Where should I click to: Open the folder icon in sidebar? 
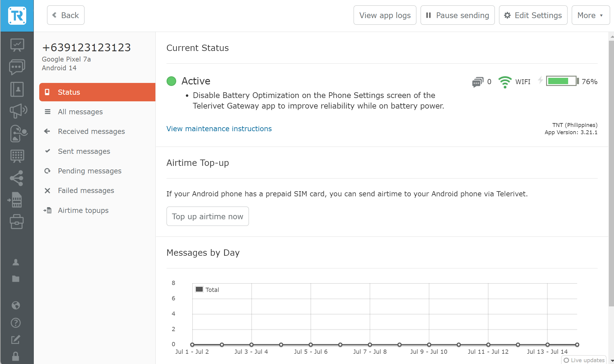16,279
